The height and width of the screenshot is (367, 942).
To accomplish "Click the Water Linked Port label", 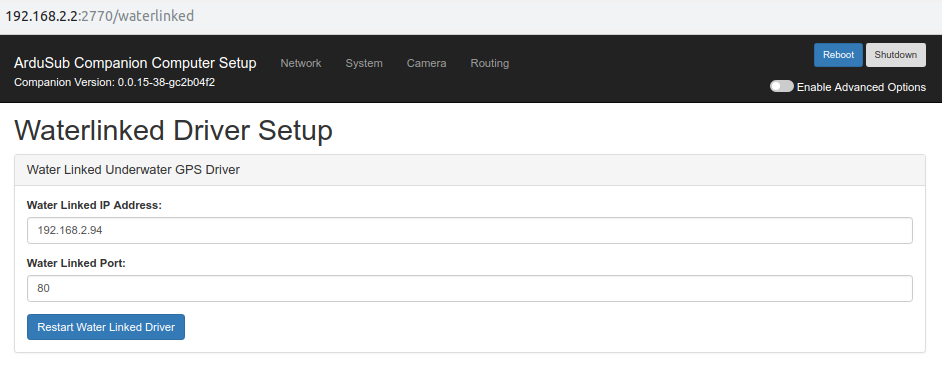I will 76,263.
